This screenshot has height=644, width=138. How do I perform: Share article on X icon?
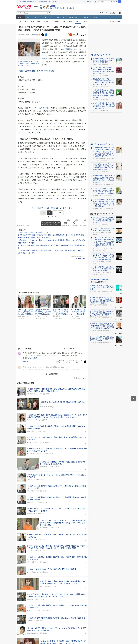click(43, 35)
